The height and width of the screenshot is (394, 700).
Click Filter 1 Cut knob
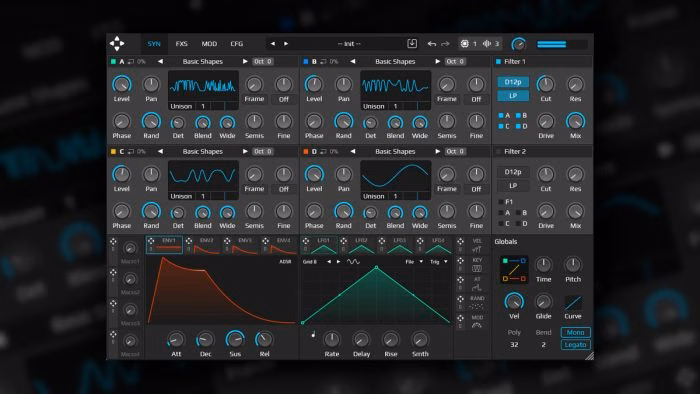point(546,84)
